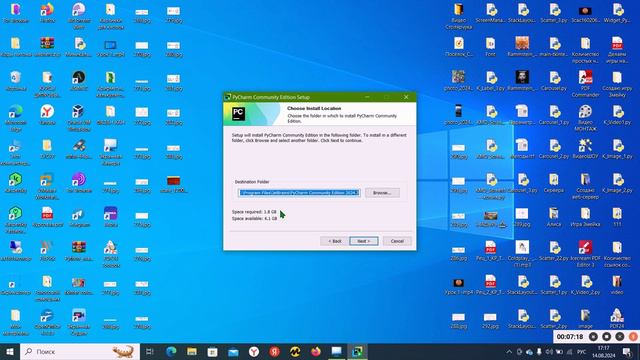
Task: Close the PyCharm Community Edition Setup window
Action: (406, 97)
